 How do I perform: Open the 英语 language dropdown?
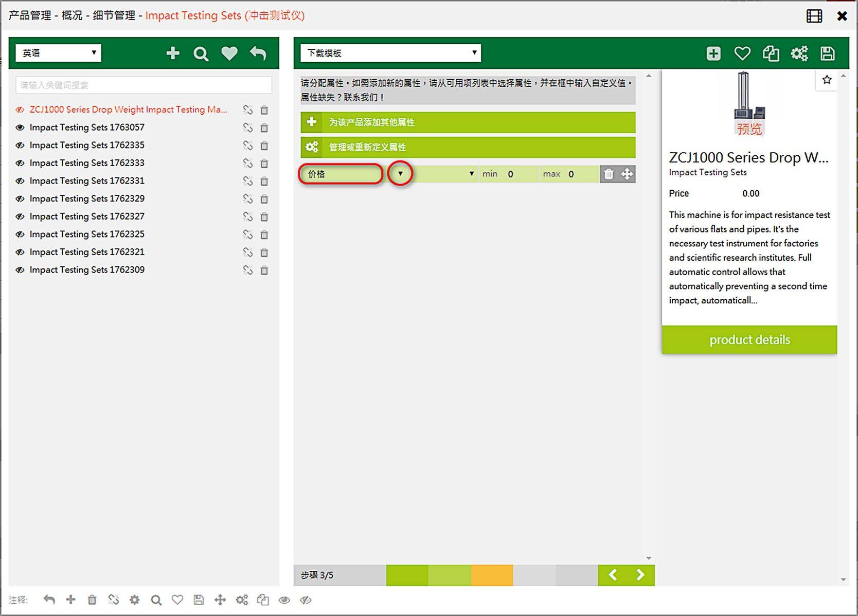58,53
